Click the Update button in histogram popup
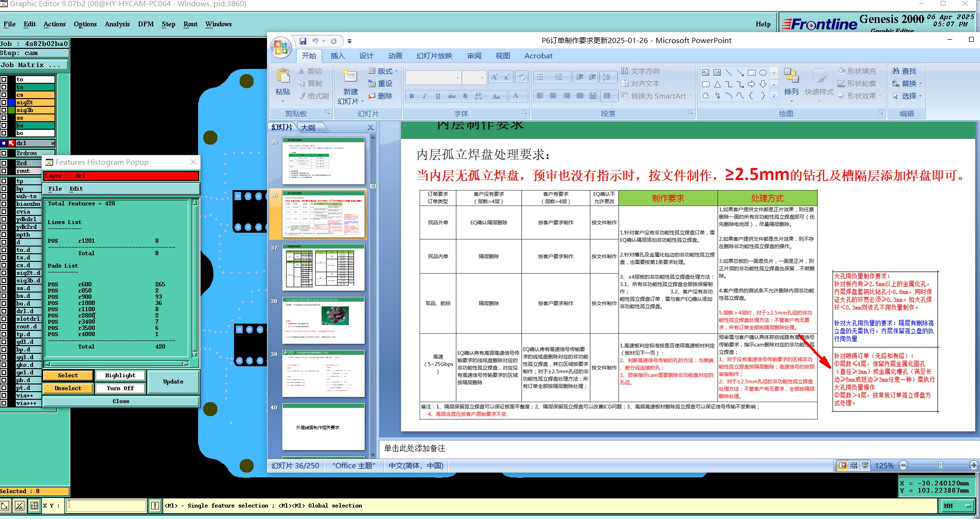This screenshot has width=980, height=519. [x=173, y=382]
